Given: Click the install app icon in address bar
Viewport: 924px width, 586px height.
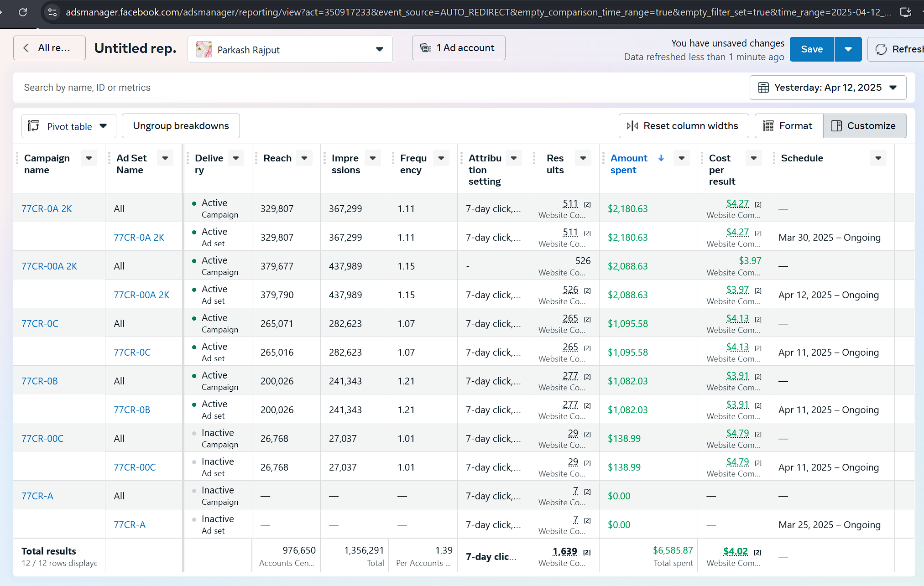Looking at the screenshot, I should pyautogui.click(x=905, y=12).
